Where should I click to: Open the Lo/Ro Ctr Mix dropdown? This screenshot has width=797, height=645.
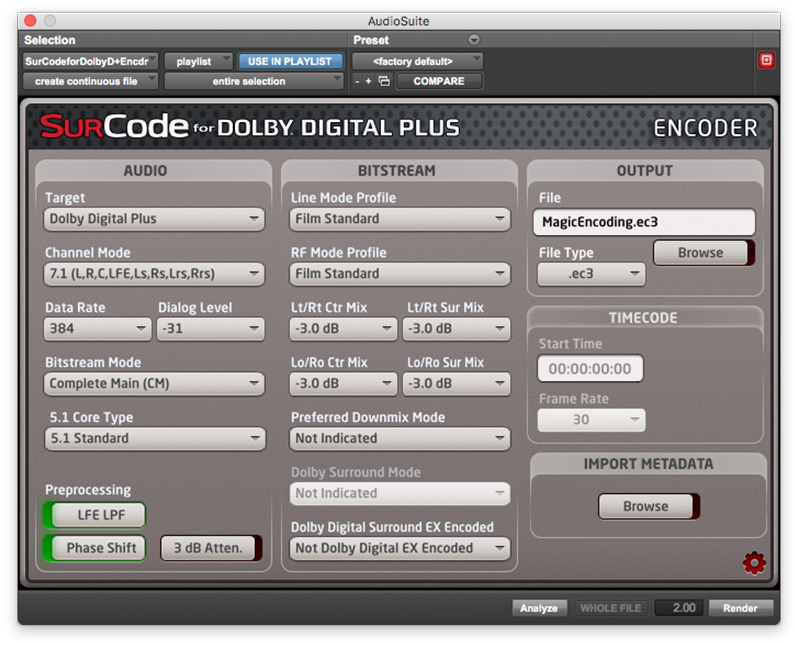pyautogui.click(x=343, y=384)
